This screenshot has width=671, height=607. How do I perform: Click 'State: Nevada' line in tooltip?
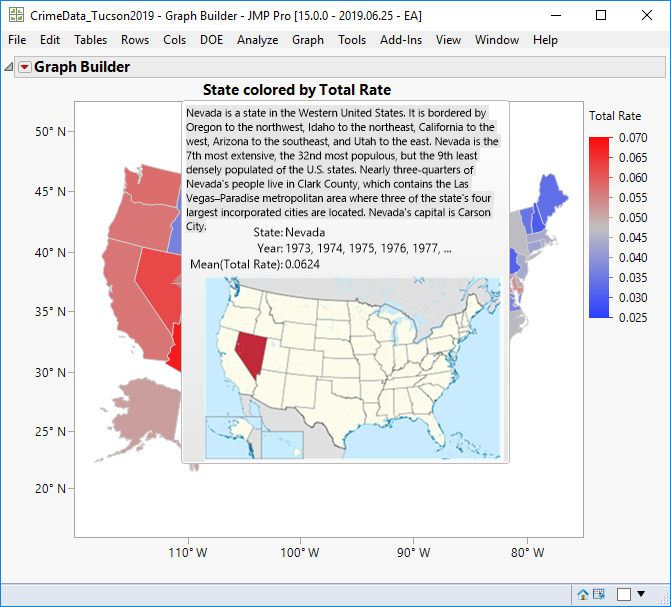coord(289,232)
